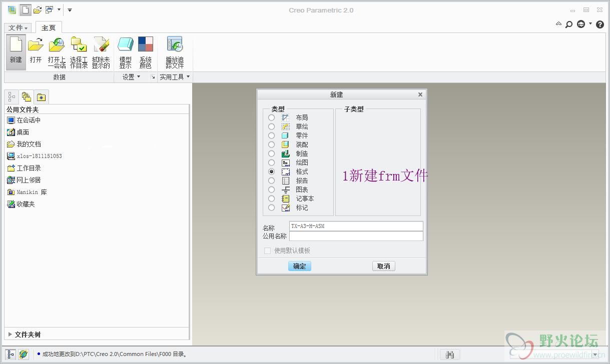Open the last session via 打开上一会话
Screen dimensions: 610x364
[x=57, y=52]
